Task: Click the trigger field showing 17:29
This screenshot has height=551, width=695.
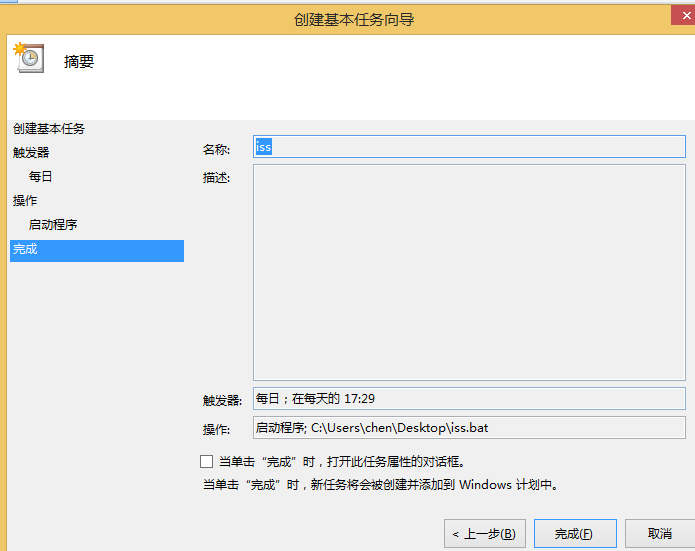Action: [469, 399]
